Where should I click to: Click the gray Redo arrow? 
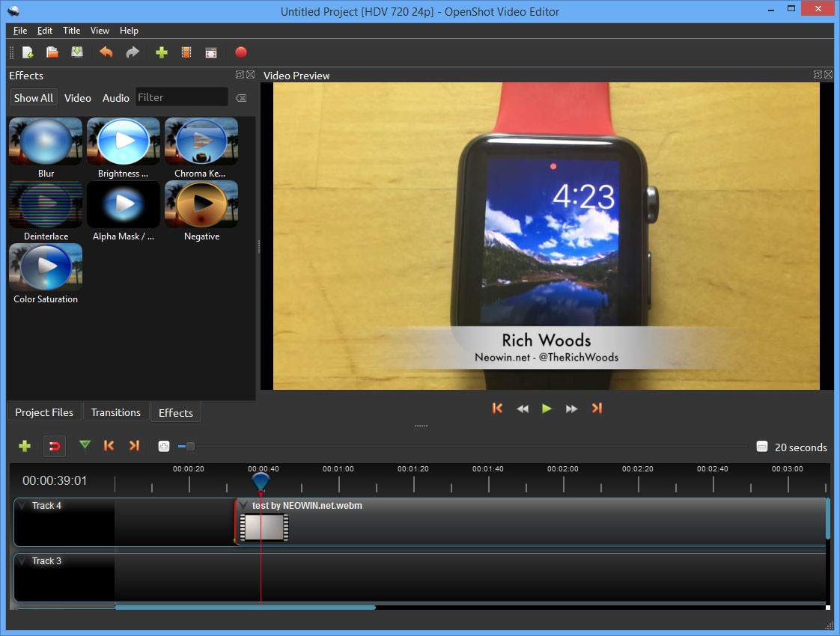(133, 52)
